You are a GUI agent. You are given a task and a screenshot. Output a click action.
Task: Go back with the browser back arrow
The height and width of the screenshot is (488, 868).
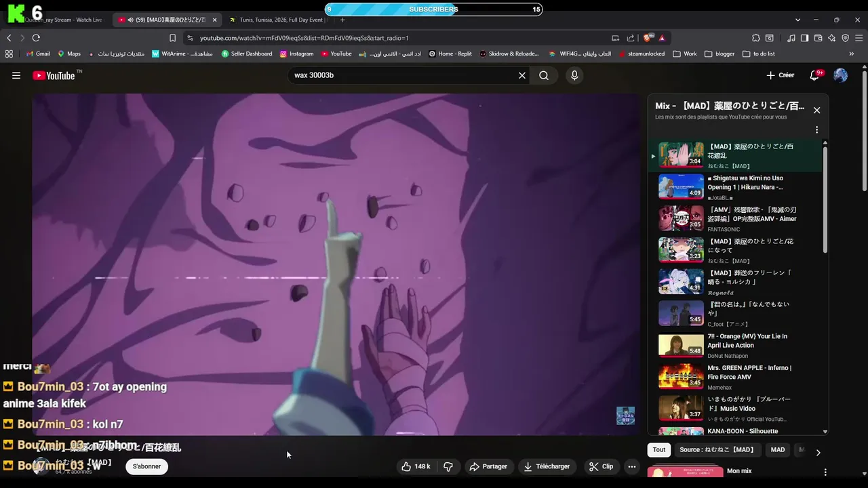click(9, 38)
